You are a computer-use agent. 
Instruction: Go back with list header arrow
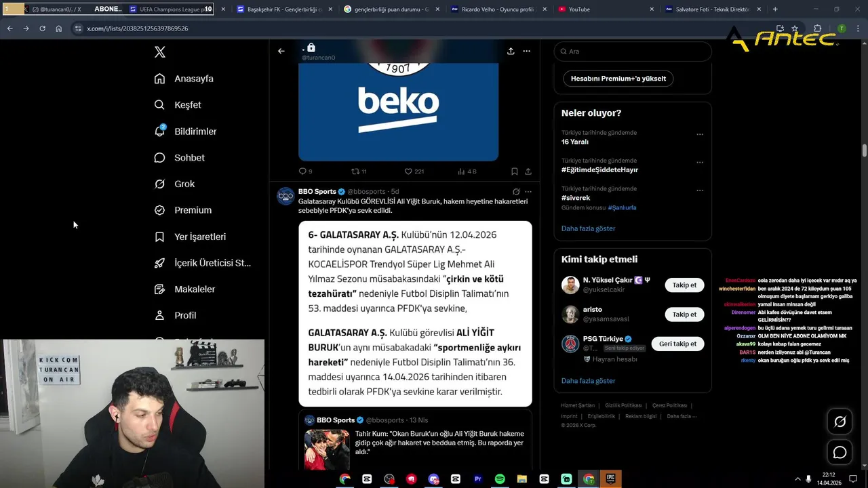[281, 51]
